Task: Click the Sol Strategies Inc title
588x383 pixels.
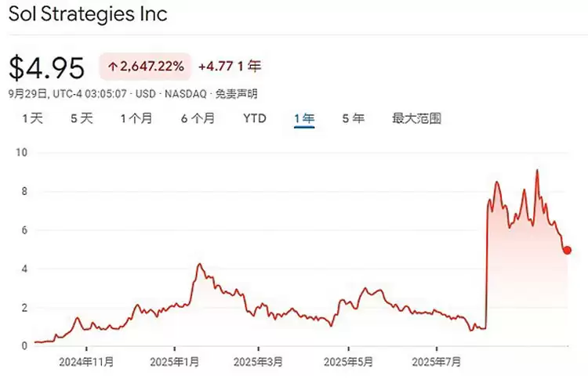Action: (87, 14)
